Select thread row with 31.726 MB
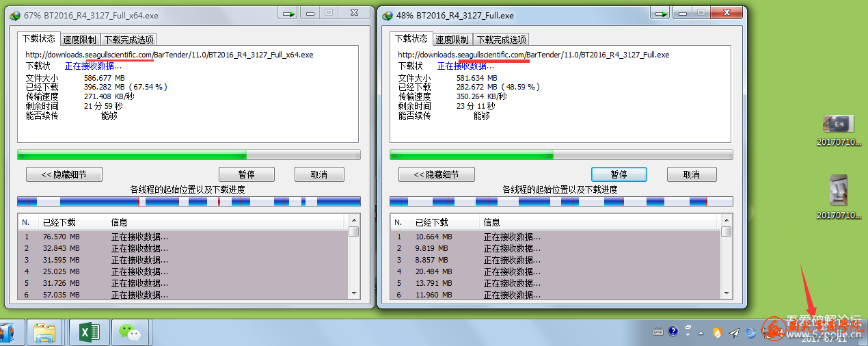Screen dimensions: 868x346 point(182,283)
